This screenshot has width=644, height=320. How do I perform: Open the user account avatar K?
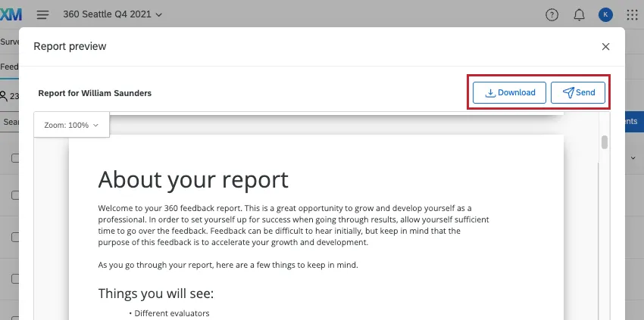coord(605,15)
